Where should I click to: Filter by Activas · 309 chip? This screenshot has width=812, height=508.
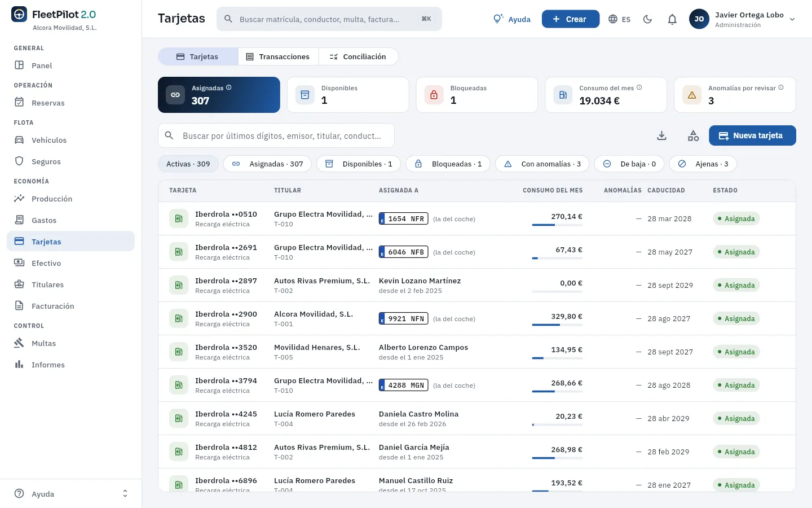(x=188, y=164)
